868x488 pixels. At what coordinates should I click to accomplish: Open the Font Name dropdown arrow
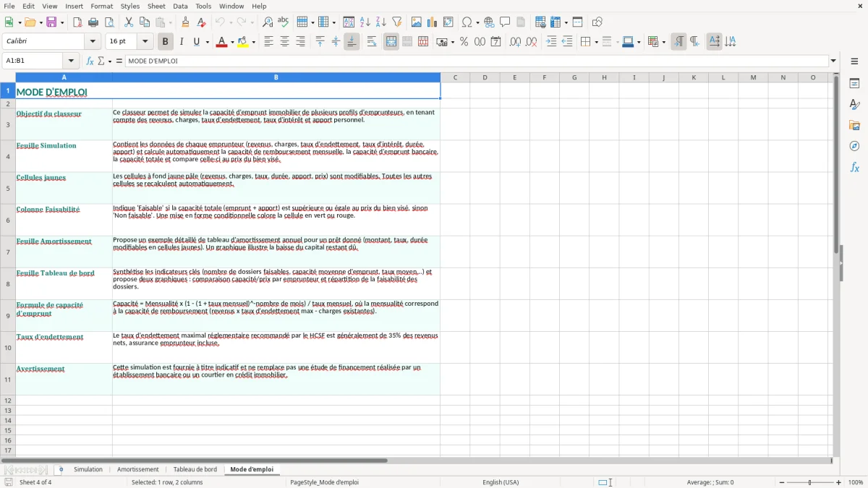93,42
